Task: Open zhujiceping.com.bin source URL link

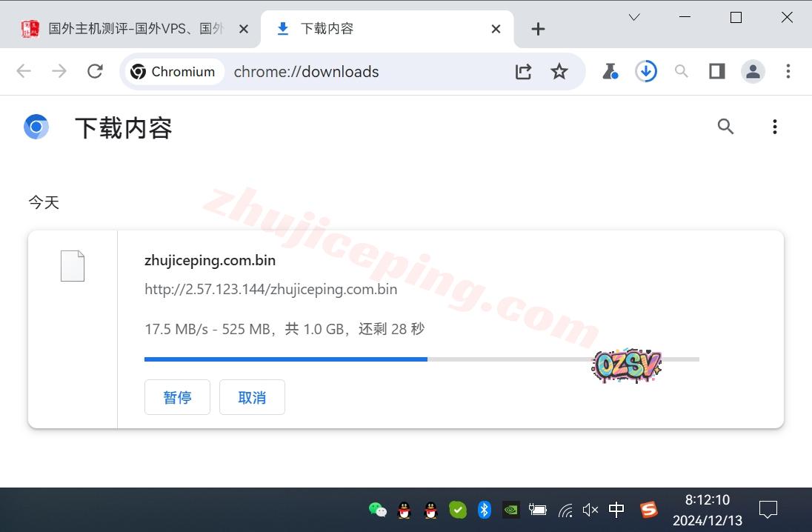Action: 270,289
